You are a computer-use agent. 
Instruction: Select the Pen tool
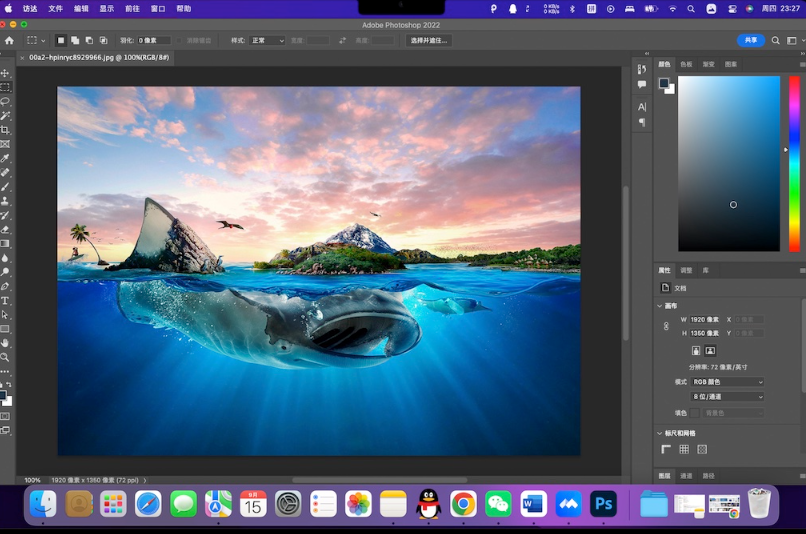click(x=5, y=286)
